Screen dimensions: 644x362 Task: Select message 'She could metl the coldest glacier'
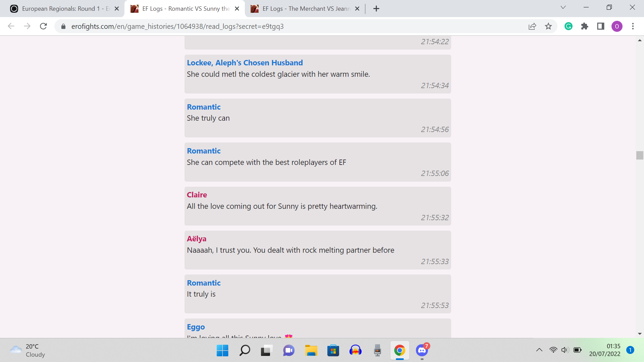click(x=278, y=74)
